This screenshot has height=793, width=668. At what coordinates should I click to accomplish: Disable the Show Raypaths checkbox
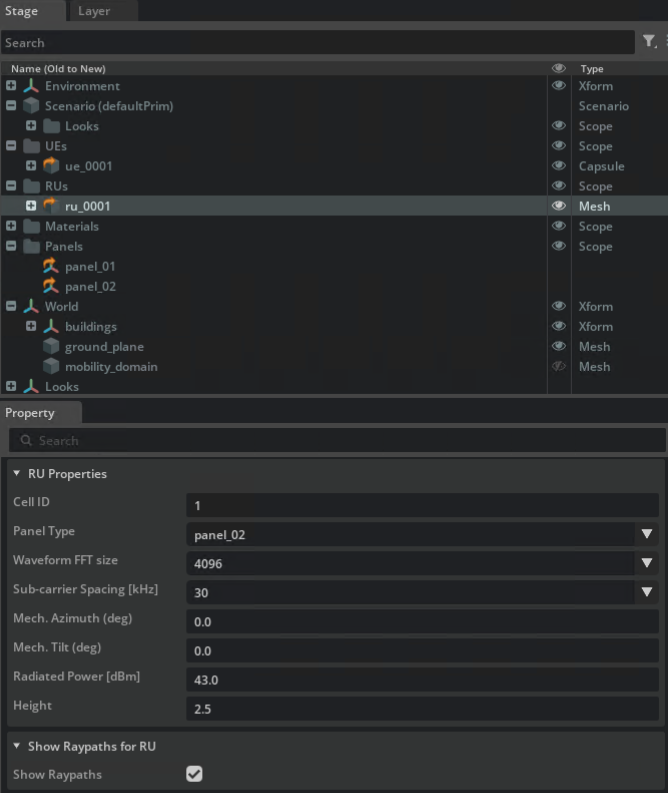194,774
